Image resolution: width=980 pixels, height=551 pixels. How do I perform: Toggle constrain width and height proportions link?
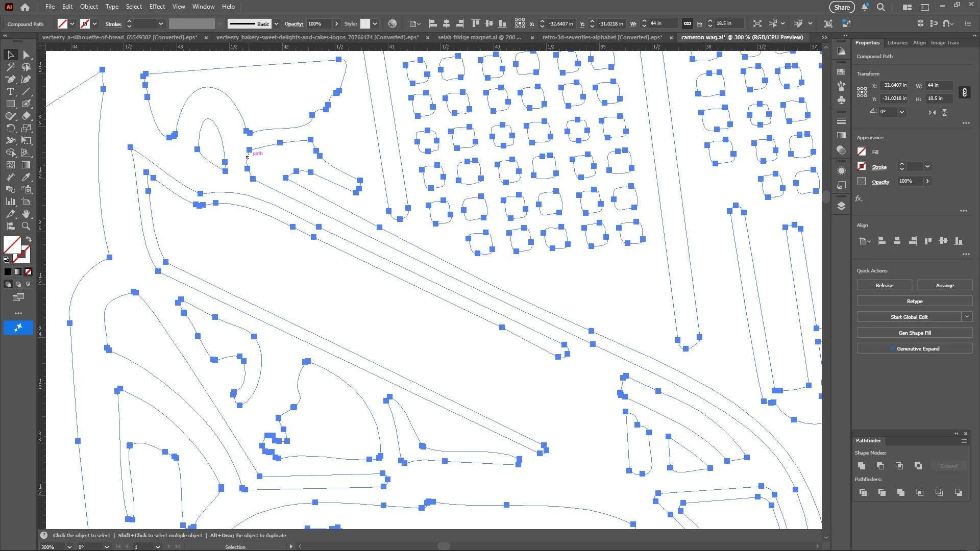coord(964,92)
